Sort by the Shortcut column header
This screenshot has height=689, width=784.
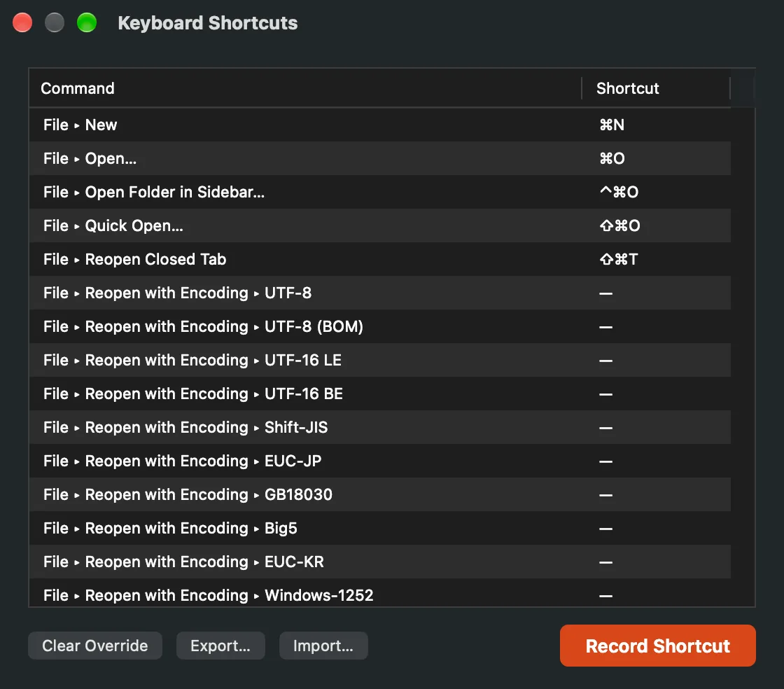[x=655, y=88]
